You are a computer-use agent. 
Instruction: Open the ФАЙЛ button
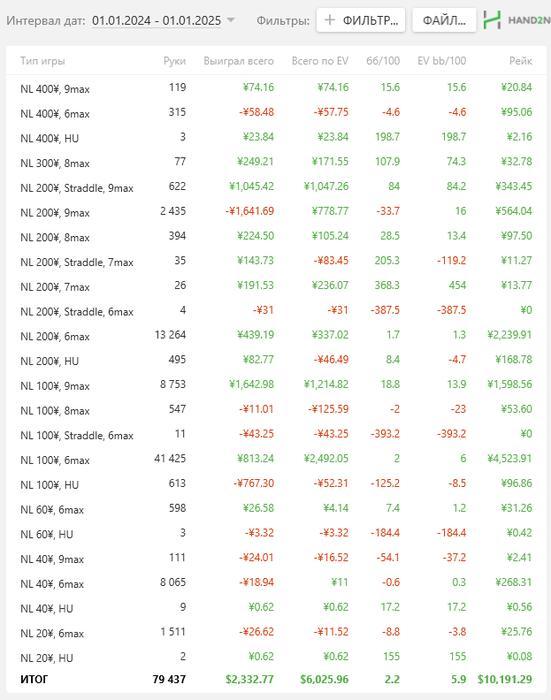[x=444, y=20]
